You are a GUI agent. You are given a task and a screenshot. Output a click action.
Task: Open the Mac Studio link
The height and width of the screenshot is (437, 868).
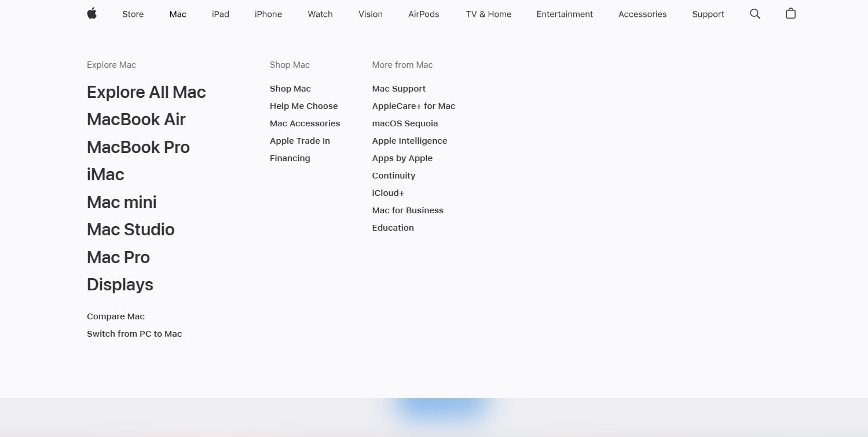pyautogui.click(x=130, y=230)
